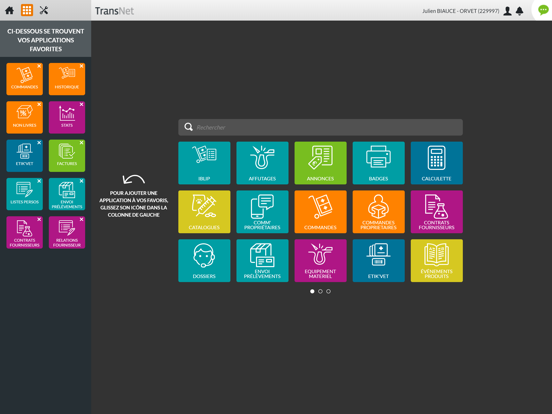The width and height of the screenshot is (552, 414).
Task: Open Commandes favorite in left sidebar
Action: (x=24, y=79)
